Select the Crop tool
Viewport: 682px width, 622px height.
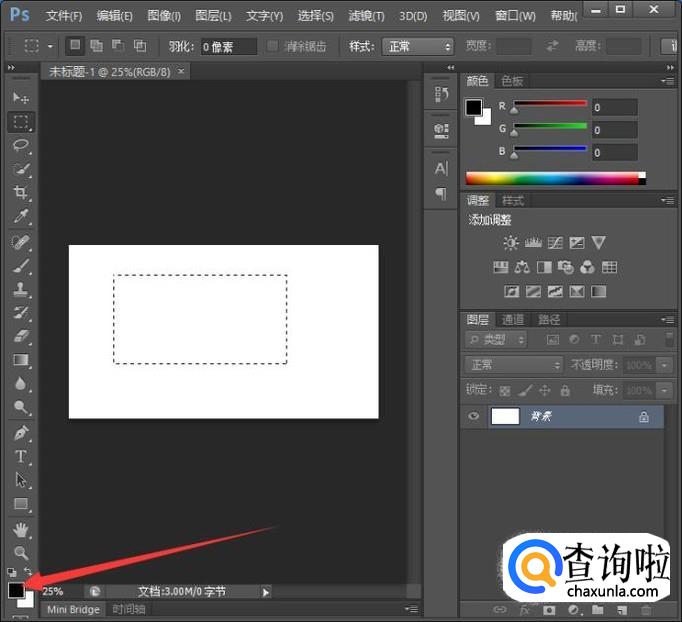tap(20, 192)
